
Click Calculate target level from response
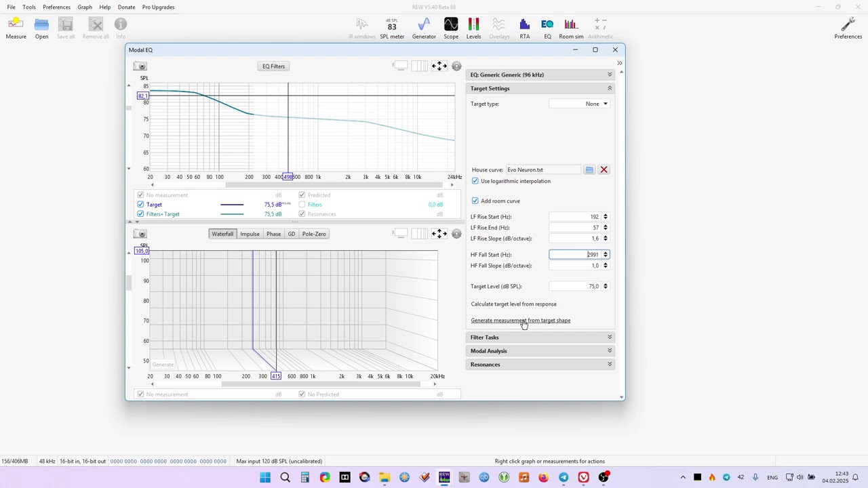[x=513, y=304]
